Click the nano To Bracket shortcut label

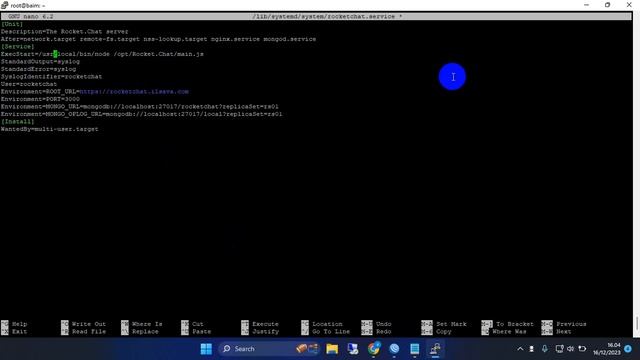515,324
